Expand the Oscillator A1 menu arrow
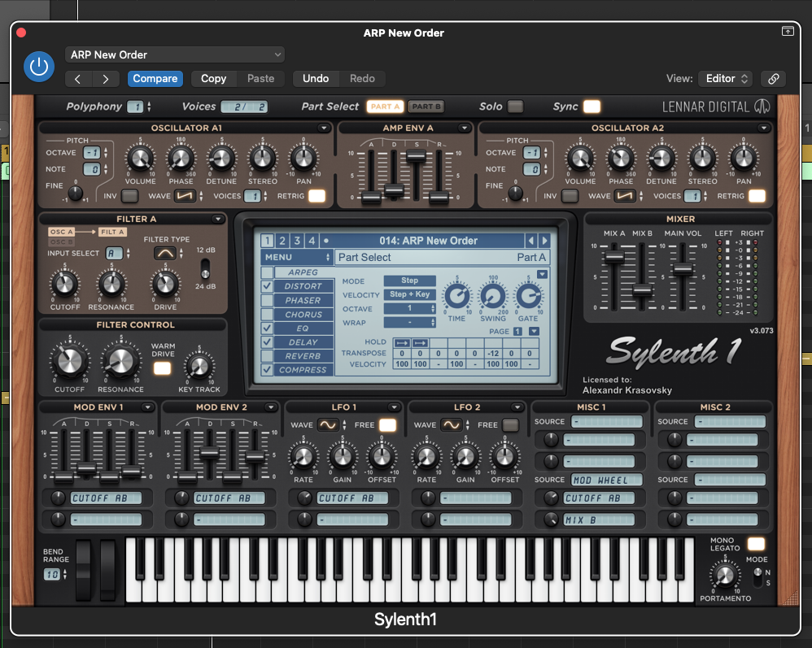 click(x=324, y=128)
